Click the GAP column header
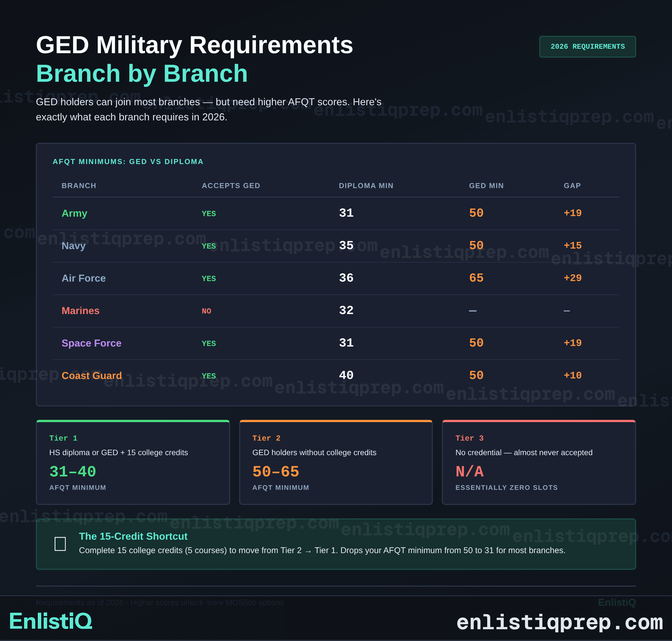The width and height of the screenshot is (672, 641). coord(572,186)
